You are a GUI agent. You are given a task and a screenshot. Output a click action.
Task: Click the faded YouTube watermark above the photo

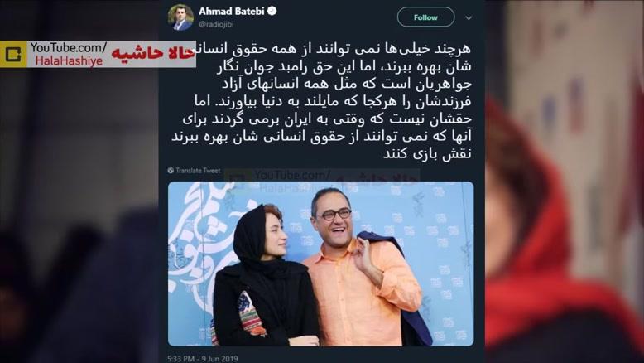[322, 181]
